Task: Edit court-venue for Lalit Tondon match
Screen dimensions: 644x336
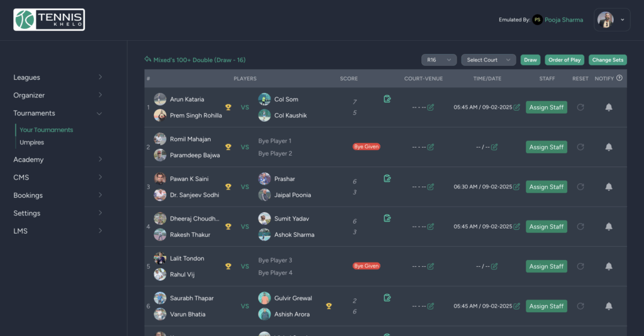Action: point(430,266)
